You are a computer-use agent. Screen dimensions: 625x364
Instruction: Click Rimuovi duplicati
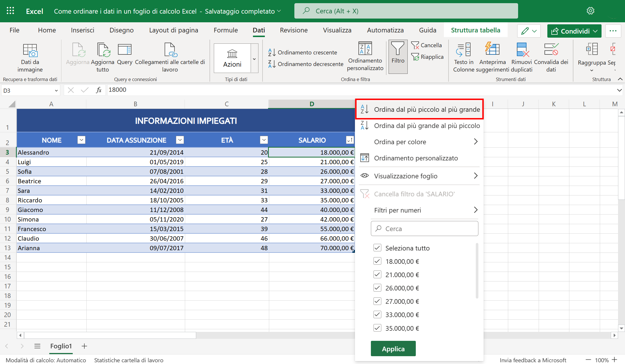pos(522,56)
